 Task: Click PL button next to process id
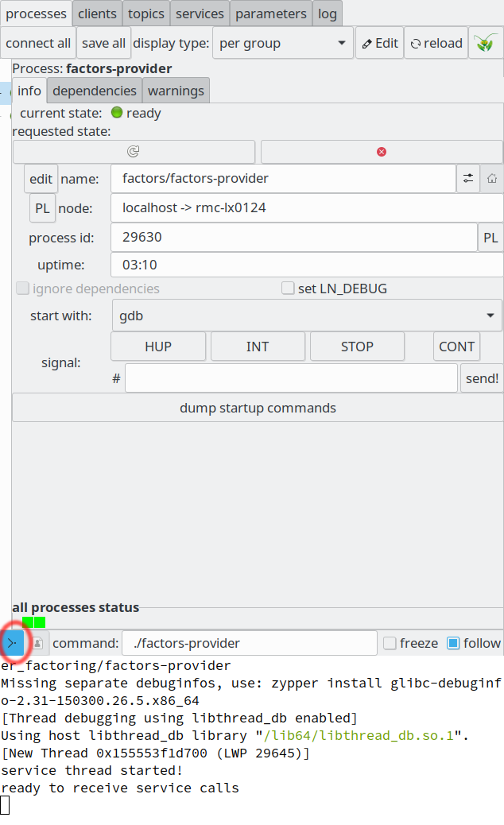point(490,238)
